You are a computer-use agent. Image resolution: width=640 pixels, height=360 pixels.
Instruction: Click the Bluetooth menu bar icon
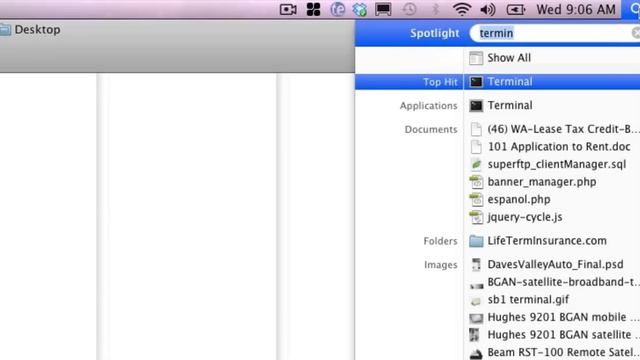(436, 9)
